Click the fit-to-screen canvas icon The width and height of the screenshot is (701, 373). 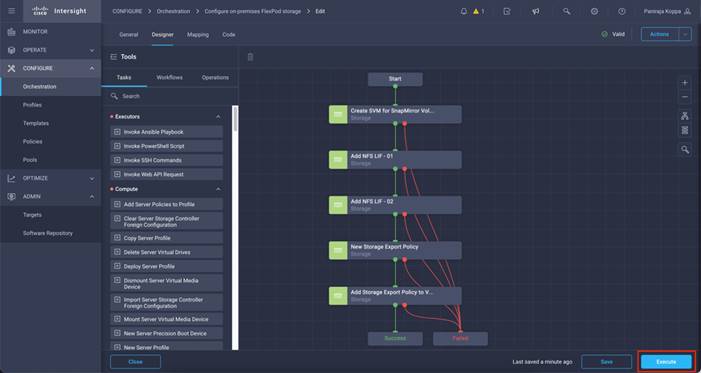[684, 130]
